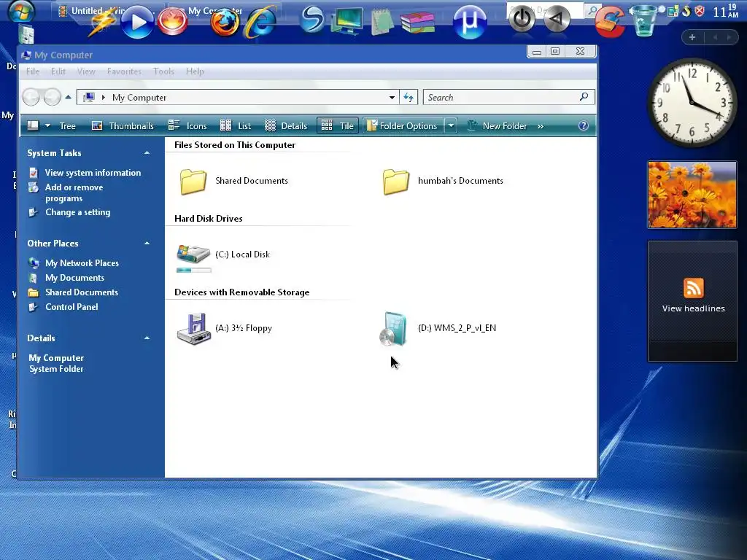Open the layout pane dropdown arrow
The image size is (747, 560).
(47, 125)
